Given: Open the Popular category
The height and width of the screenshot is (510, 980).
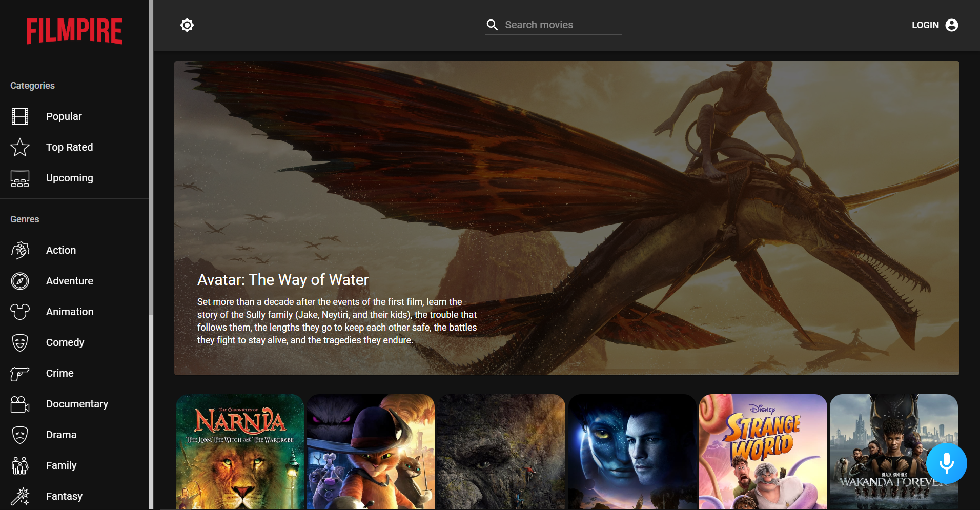Looking at the screenshot, I should tap(74, 116).
